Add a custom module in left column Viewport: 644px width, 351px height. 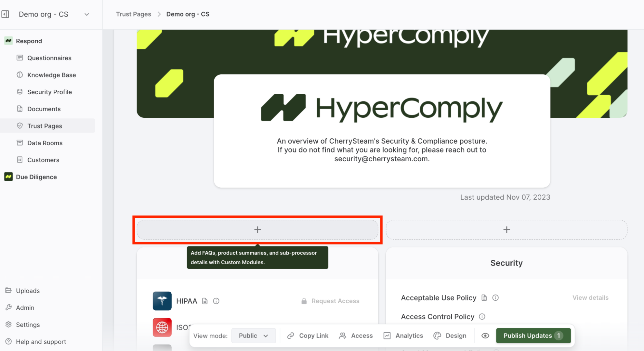(x=257, y=230)
